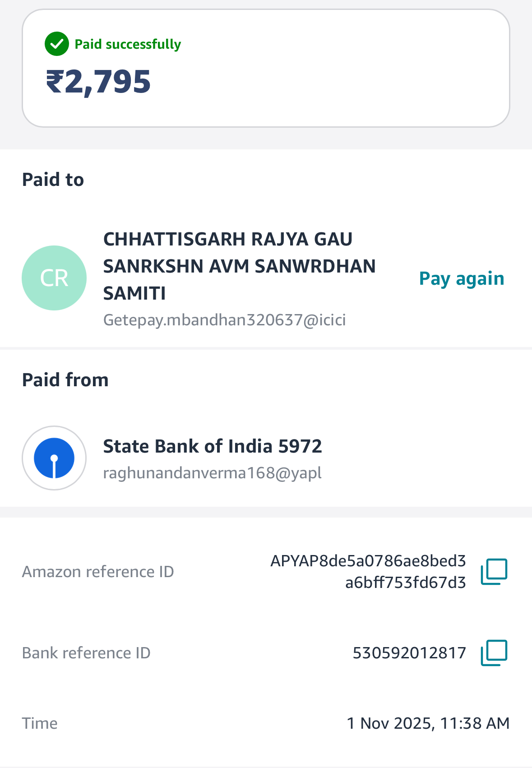Image resolution: width=532 pixels, height=768 pixels.
Task: Click the Amazon reference ID value
Action: point(368,572)
